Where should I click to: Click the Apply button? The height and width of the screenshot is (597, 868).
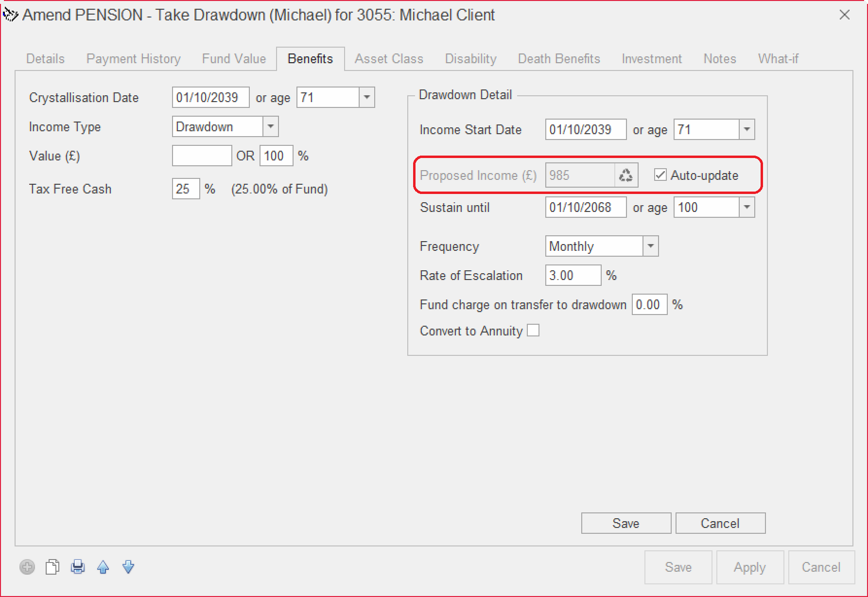tap(749, 567)
